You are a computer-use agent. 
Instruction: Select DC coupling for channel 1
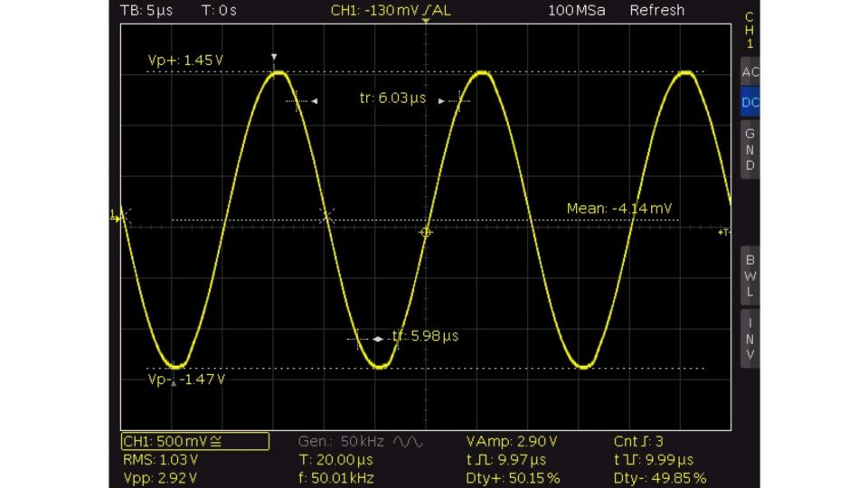pos(750,102)
